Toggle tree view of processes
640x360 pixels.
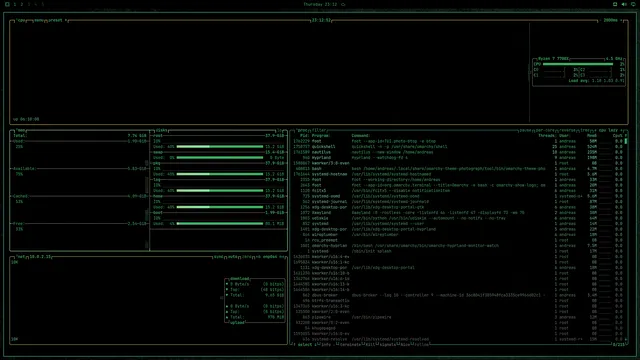coord(585,130)
